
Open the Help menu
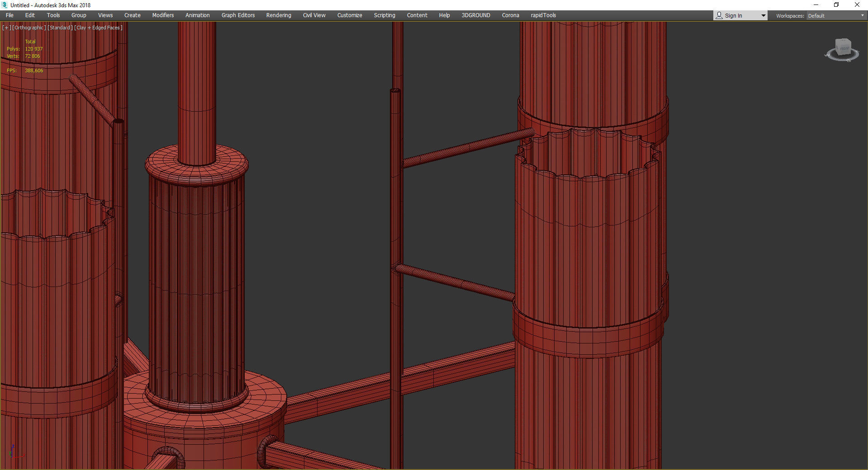point(444,15)
